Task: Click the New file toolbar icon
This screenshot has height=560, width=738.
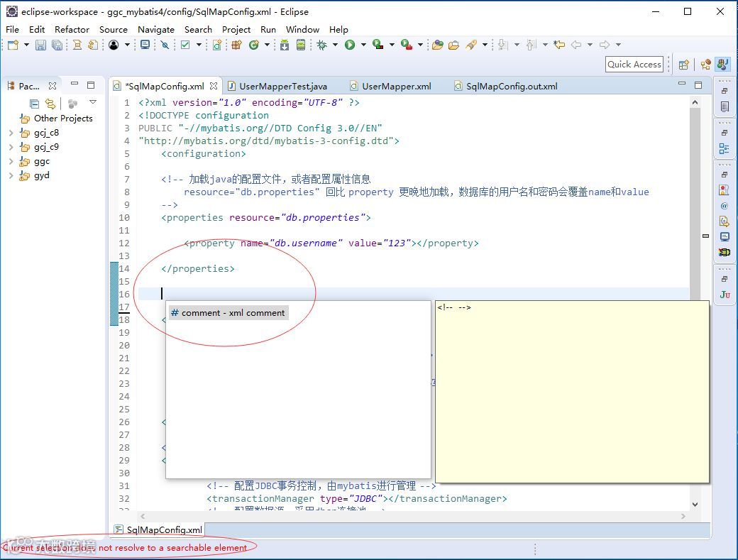Action: point(13,45)
